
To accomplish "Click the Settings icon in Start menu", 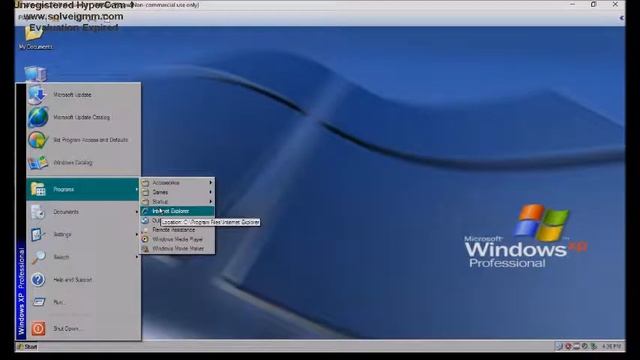I will coord(38,234).
